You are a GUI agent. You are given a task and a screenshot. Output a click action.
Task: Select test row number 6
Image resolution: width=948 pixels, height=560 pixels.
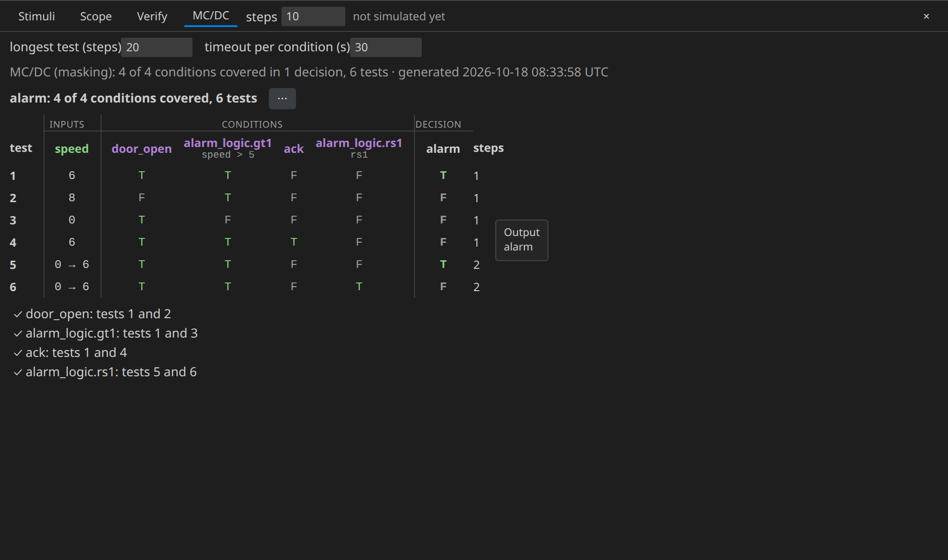(13, 287)
